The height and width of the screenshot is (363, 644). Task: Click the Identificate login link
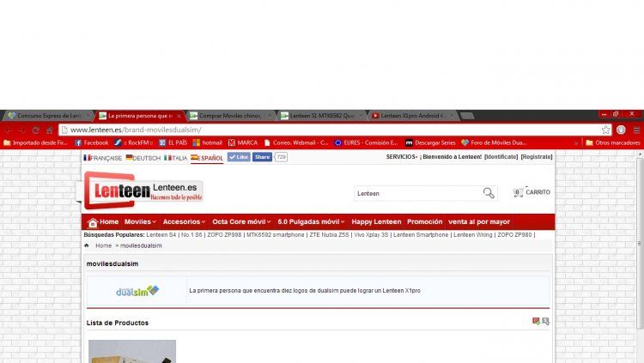coord(501,157)
